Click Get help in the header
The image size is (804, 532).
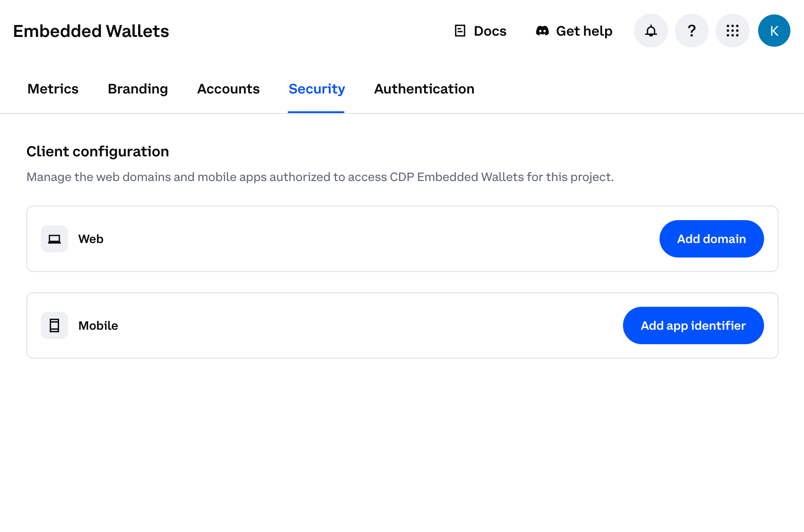click(x=584, y=31)
